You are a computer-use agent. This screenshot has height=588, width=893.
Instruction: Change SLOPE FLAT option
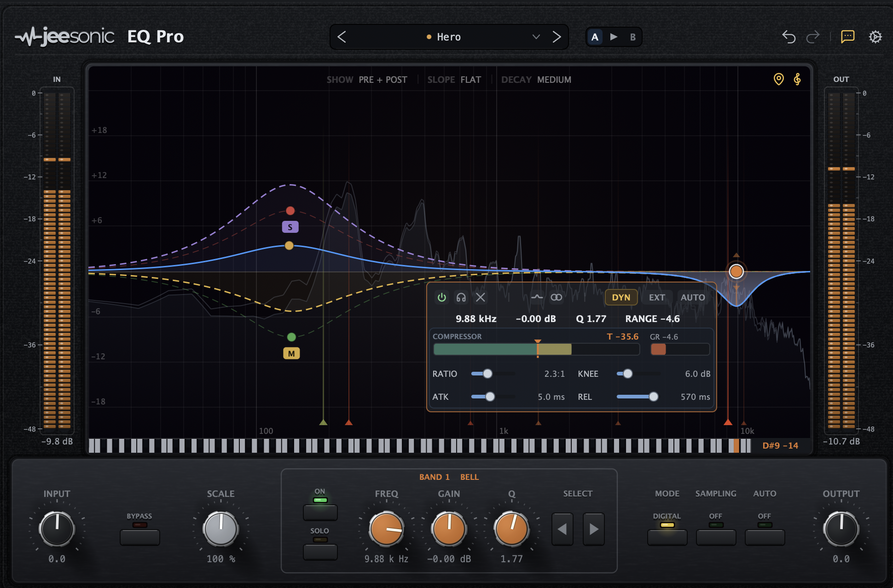(x=454, y=80)
